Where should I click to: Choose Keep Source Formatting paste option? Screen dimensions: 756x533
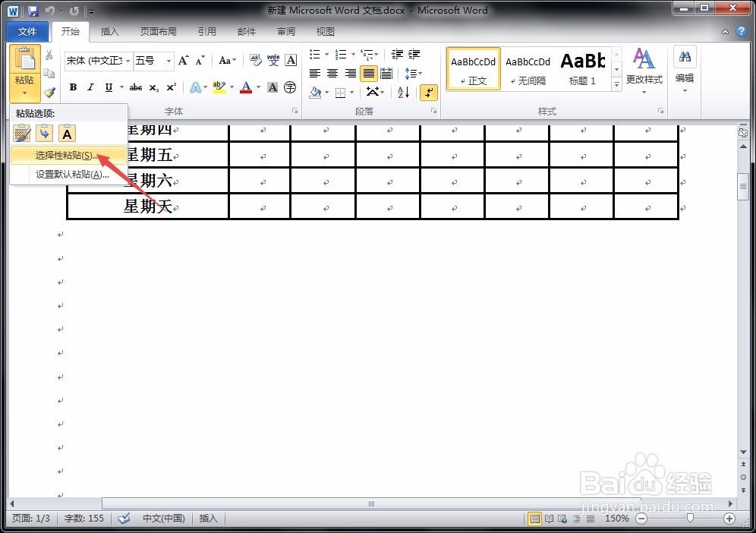coord(22,133)
